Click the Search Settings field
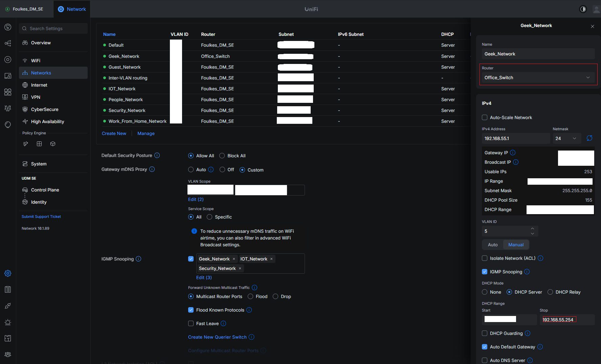This screenshot has height=364, width=601. pyautogui.click(x=53, y=28)
